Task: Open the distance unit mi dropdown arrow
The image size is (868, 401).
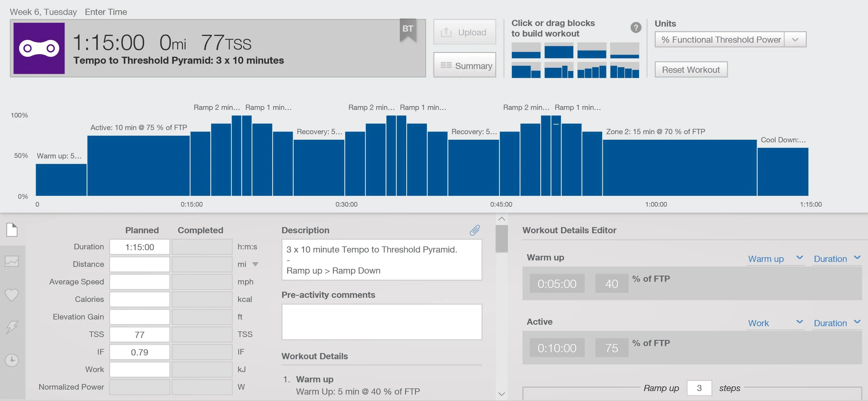Action: [x=256, y=264]
